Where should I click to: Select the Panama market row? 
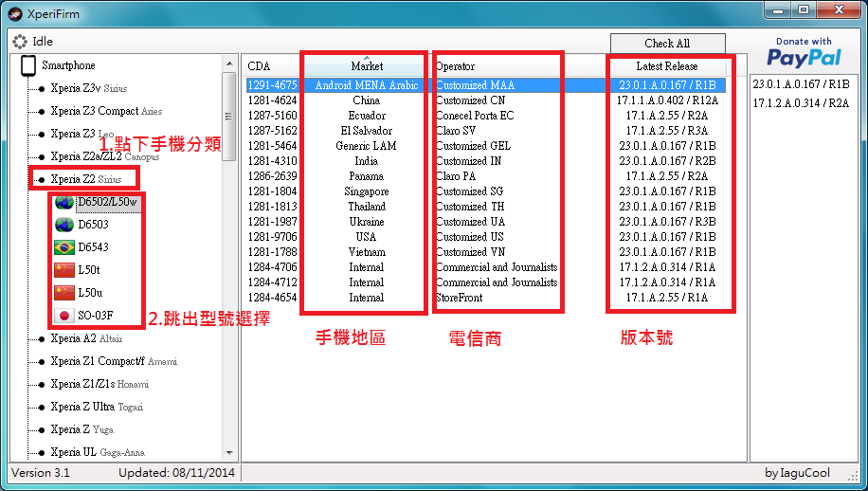point(485,176)
